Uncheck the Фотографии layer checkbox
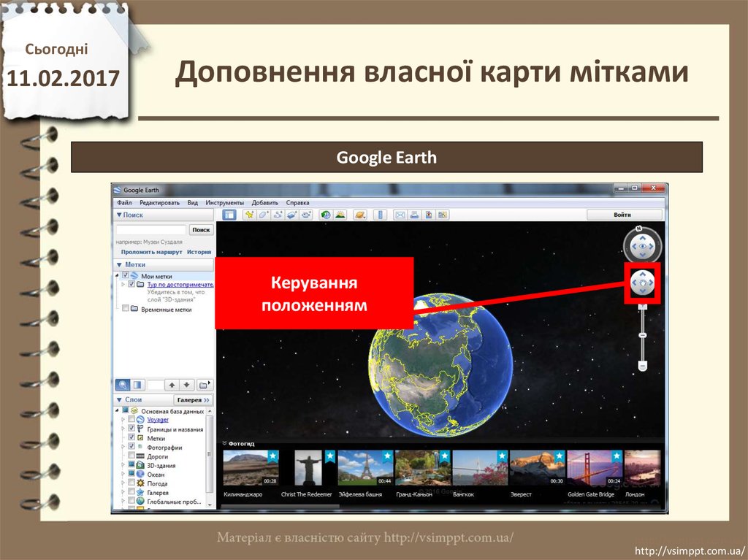748x560 pixels. [131, 447]
